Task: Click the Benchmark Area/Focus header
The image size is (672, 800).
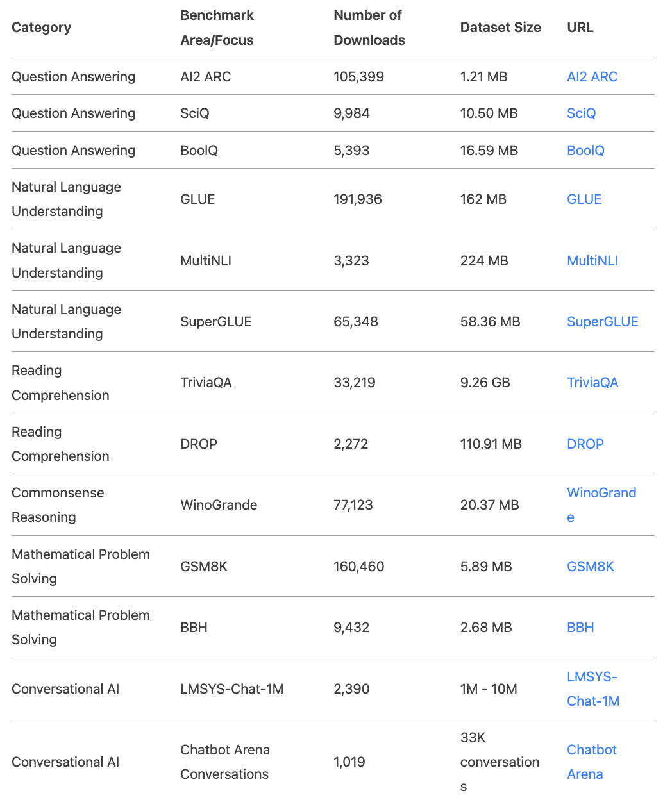Action: pos(217,28)
